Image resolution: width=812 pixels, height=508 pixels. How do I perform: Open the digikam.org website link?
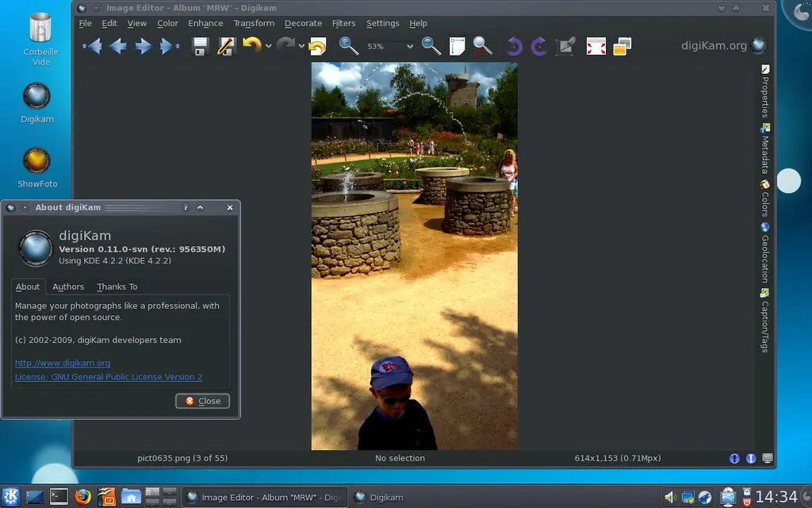(x=63, y=363)
